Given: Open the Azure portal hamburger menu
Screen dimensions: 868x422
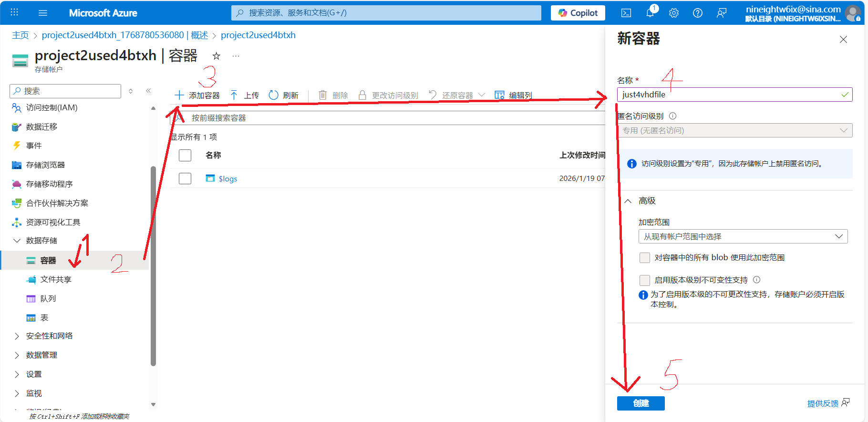Looking at the screenshot, I should click(43, 13).
